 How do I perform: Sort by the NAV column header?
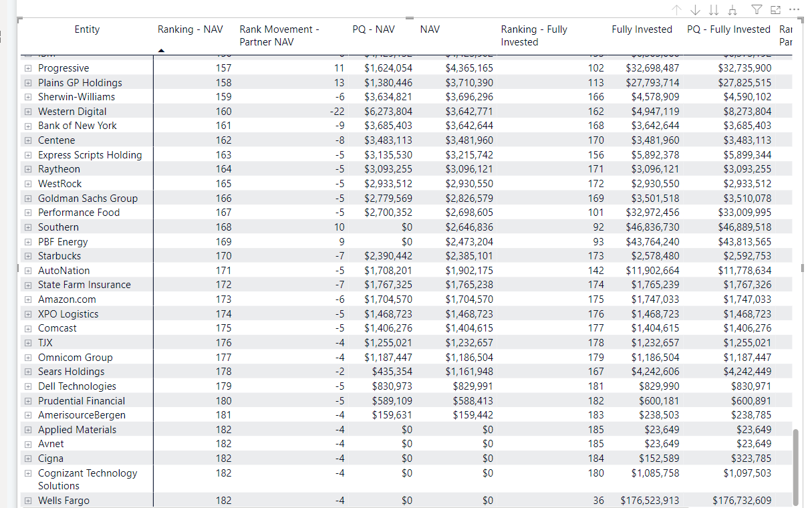click(430, 29)
